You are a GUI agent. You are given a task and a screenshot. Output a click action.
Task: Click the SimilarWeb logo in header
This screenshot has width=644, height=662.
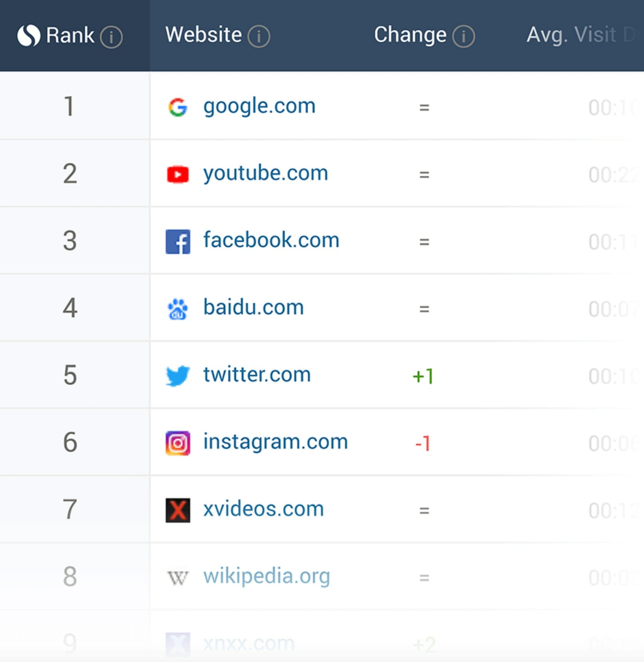coord(29,36)
